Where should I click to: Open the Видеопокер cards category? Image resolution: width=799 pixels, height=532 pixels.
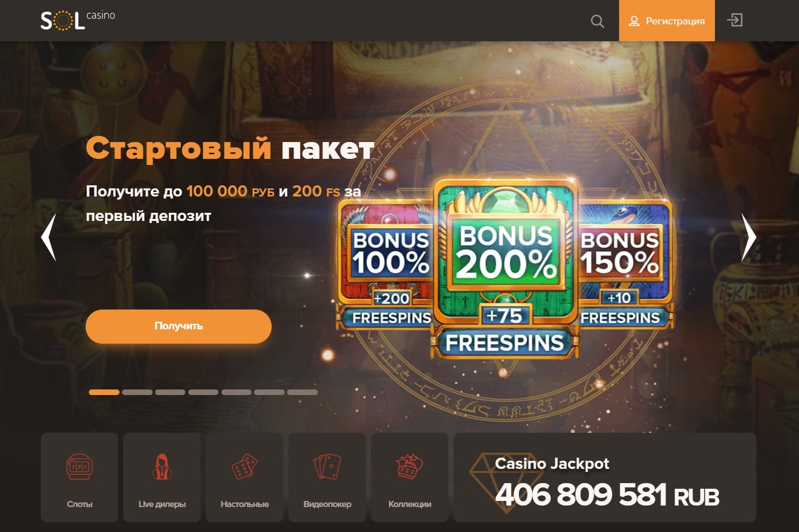[327, 478]
